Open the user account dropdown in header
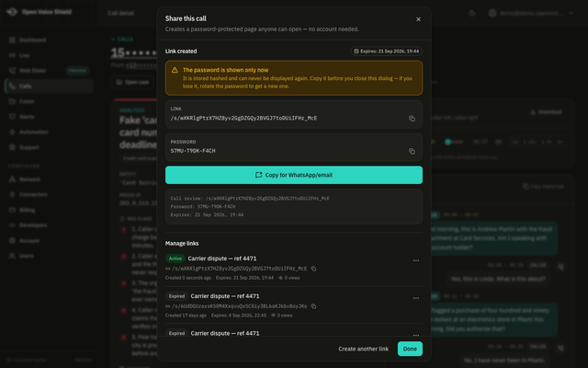Viewport: 588px width, 368px height. (x=531, y=13)
